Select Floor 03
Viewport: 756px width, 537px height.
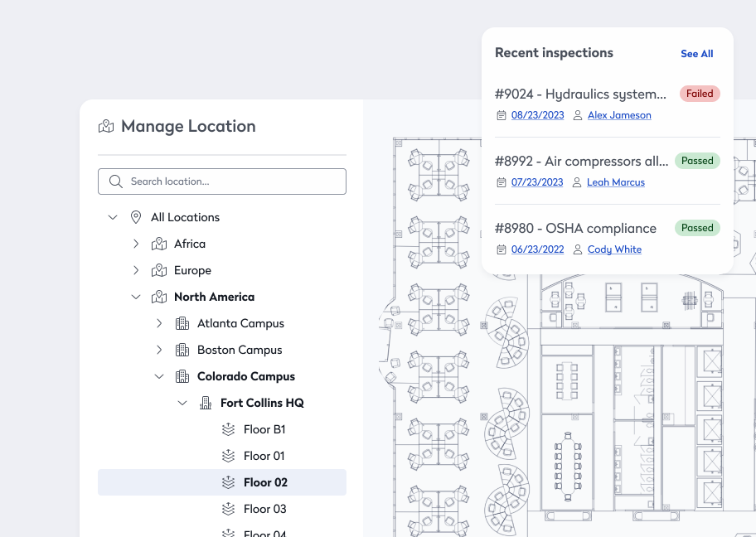264,509
